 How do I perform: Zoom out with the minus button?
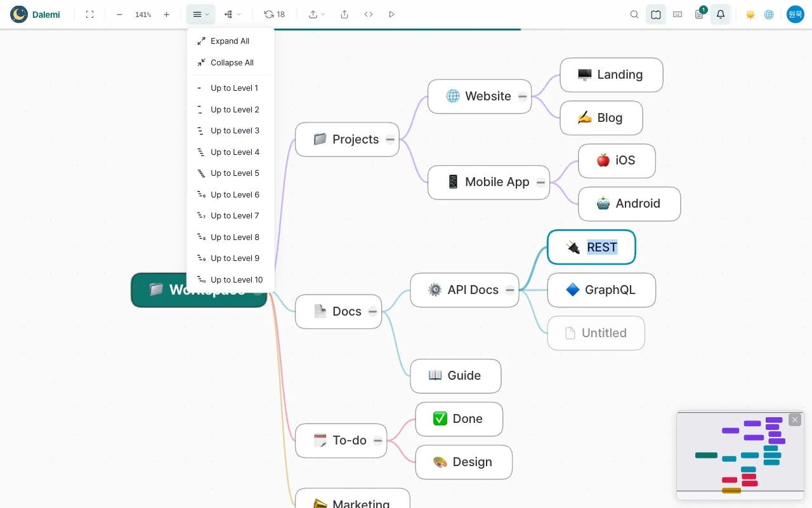point(119,14)
